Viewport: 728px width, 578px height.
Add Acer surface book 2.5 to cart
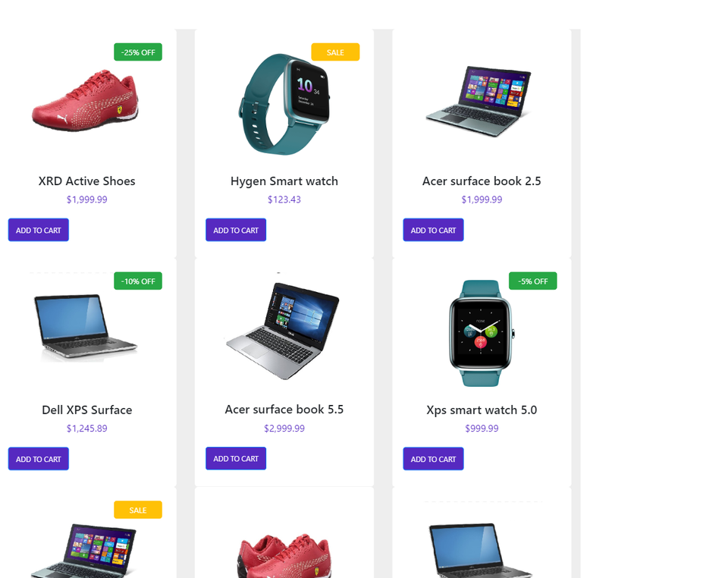click(433, 230)
